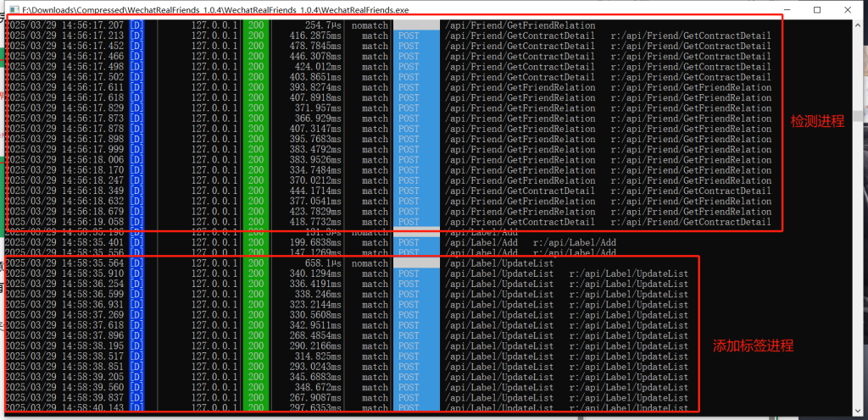Click the 314.825ms duration value

311,356
